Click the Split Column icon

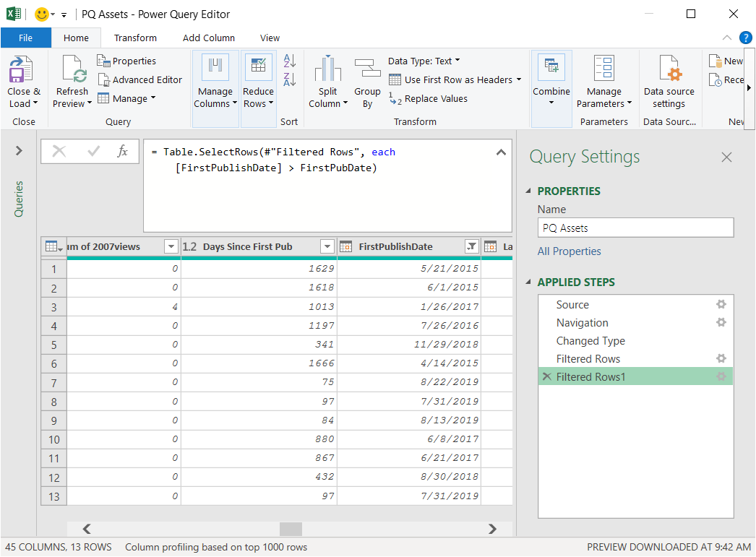tap(328, 68)
